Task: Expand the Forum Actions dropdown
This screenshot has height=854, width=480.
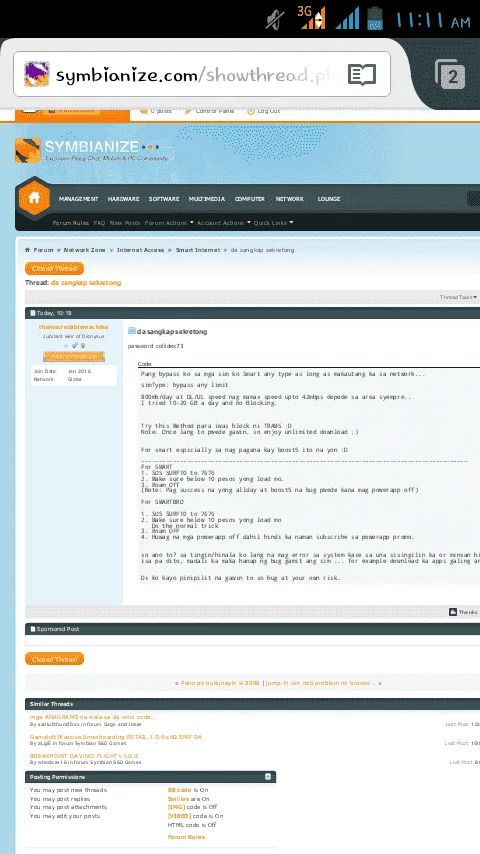Action: (169, 223)
